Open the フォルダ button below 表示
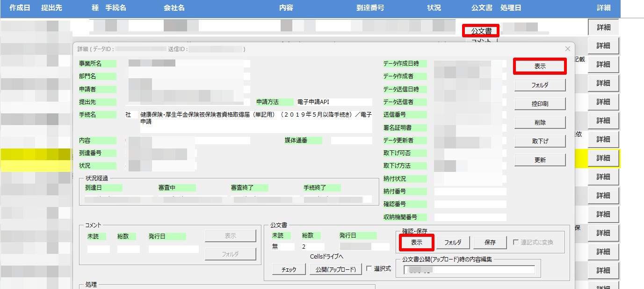The image size is (644, 289). coord(541,85)
